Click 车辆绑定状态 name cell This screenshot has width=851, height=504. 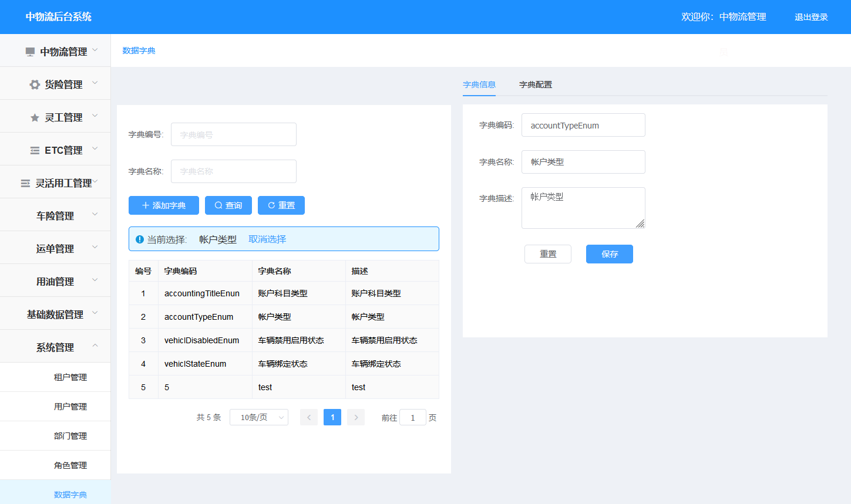[x=299, y=364]
